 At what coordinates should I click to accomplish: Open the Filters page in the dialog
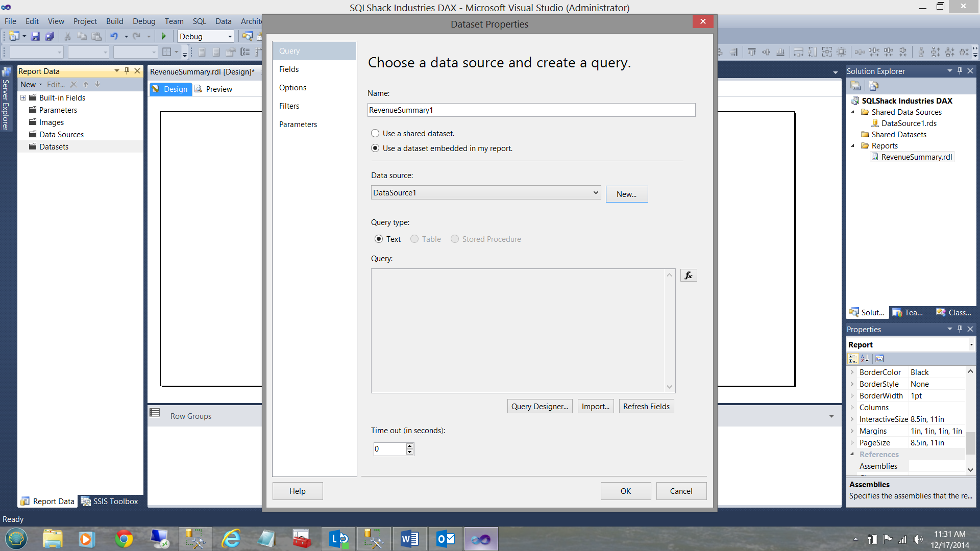click(289, 106)
